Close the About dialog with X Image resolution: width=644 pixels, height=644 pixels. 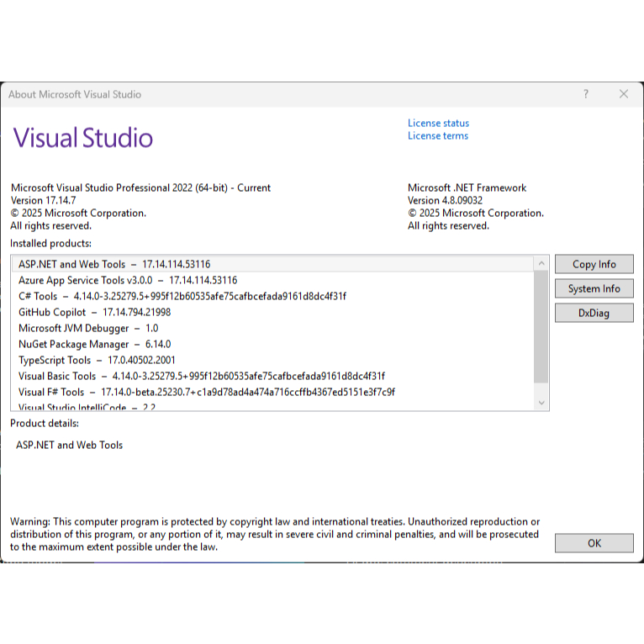[x=624, y=94]
